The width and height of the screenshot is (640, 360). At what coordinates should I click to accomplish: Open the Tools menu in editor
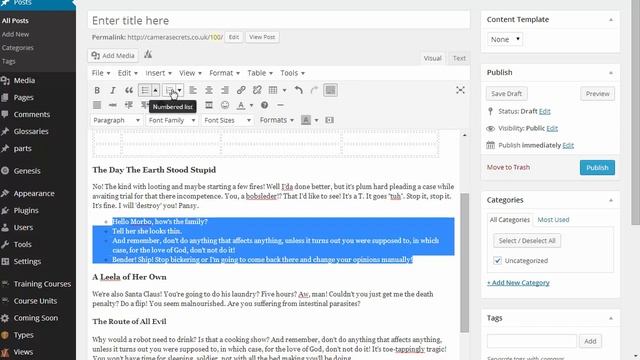pyautogui.click(x=292, y=73)
